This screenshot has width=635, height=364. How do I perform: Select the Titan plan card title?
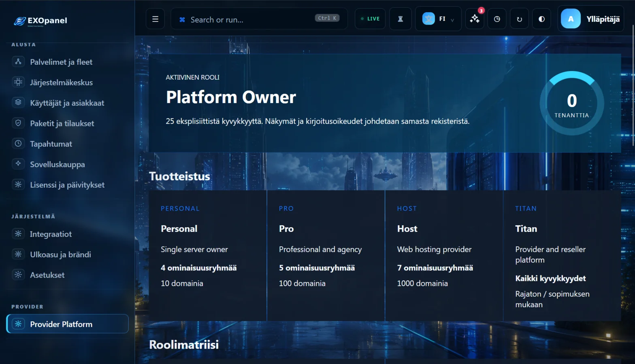click(x=526, y=229)
